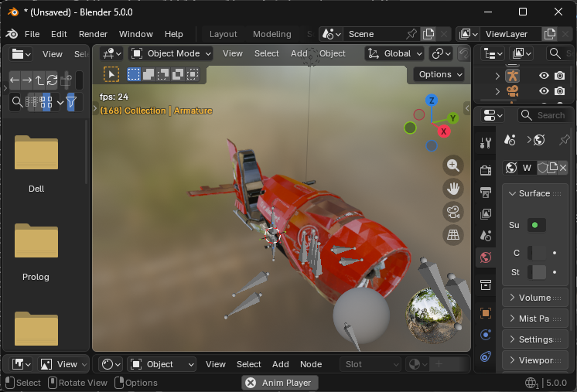Click the surface Color swatch field
Viewport: 577px width, 392px height.
(x=537, y=253)
